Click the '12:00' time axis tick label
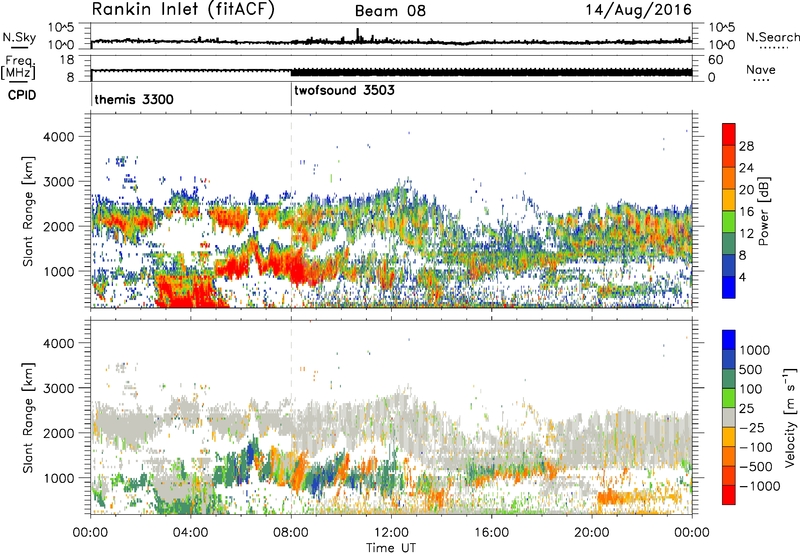Viewport: 800px width, 554px height. point(391,533)
